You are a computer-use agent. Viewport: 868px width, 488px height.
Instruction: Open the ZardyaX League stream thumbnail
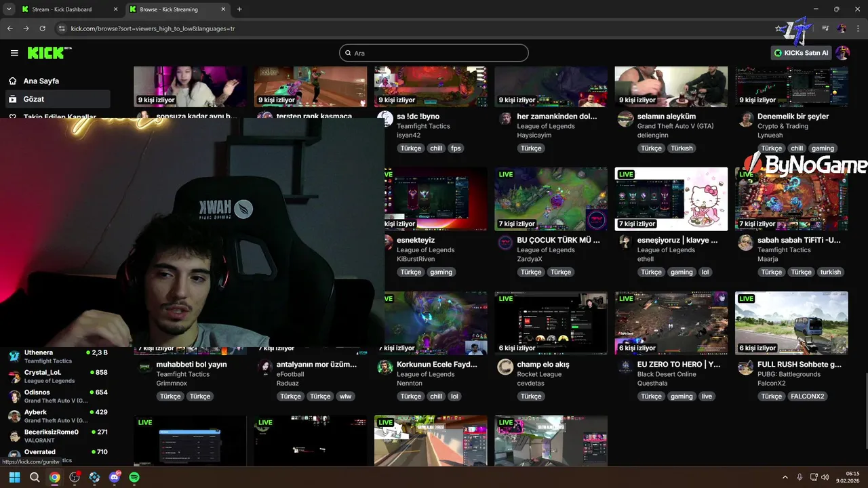(551, 199)
